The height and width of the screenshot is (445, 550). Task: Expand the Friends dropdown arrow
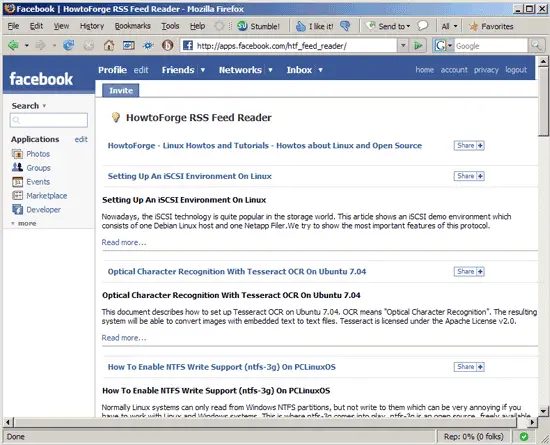coord(203,70)
